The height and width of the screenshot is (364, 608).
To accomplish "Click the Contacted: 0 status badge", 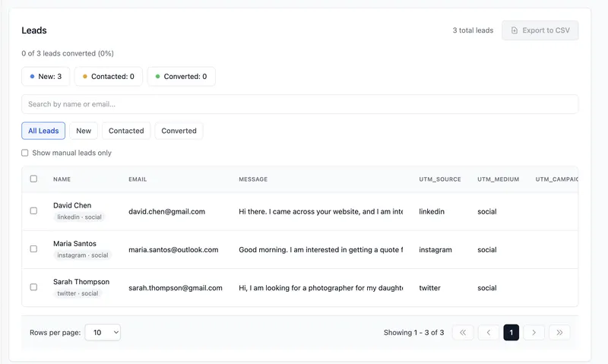I will (109, 76).
